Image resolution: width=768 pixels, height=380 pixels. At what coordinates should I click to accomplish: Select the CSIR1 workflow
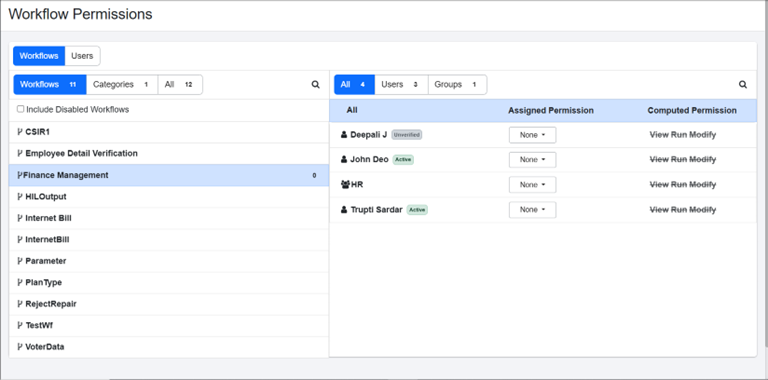tap(169, 132)
